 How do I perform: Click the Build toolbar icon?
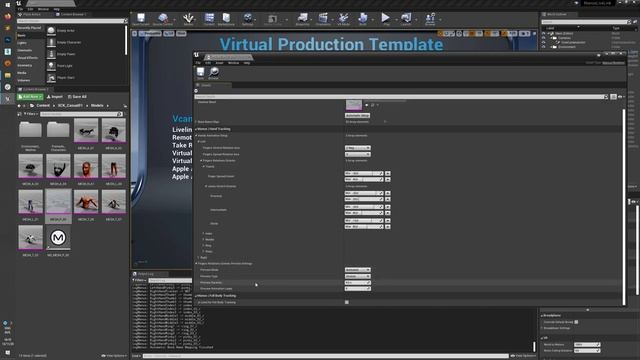point(362,19)
